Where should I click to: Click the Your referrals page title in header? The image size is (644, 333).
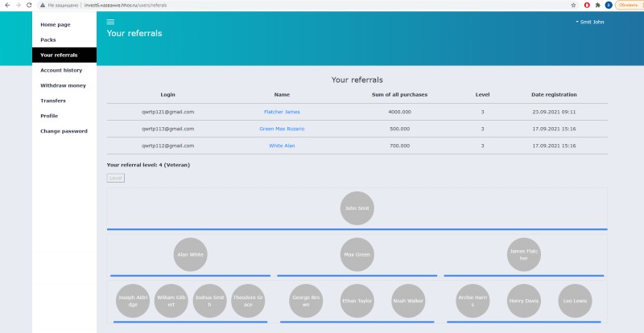[134, 33]
